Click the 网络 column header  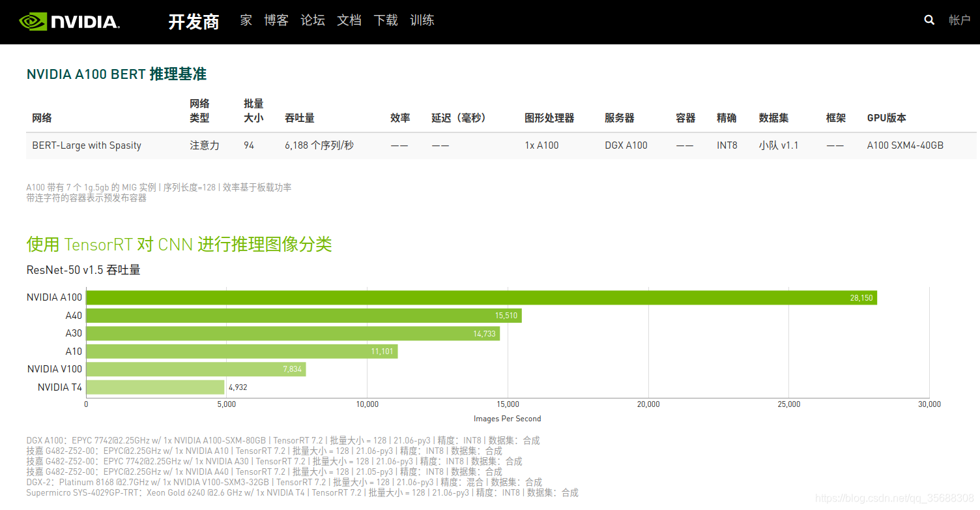pyautogui.click(x=42, y=118)
